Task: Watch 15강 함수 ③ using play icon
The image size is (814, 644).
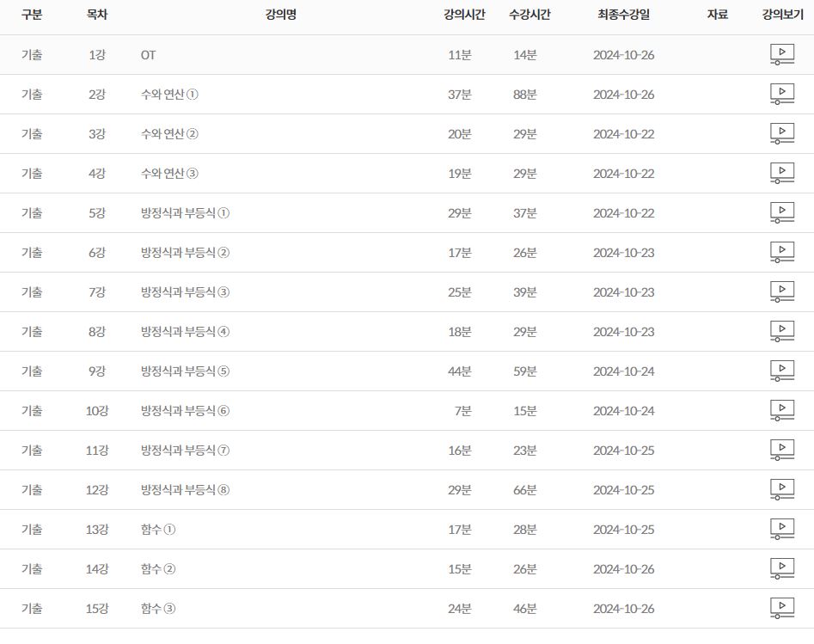Action: pyautogui.click(x=781, y=609)
